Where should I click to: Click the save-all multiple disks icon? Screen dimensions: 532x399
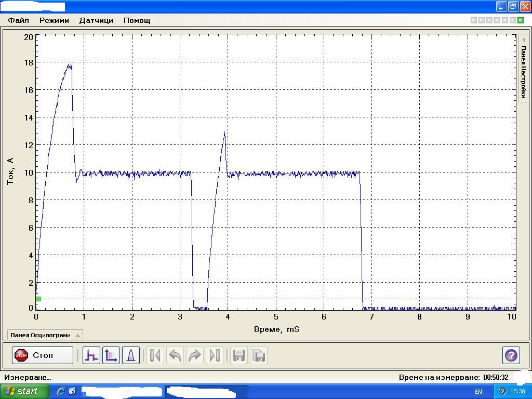(x=259, y=355)
